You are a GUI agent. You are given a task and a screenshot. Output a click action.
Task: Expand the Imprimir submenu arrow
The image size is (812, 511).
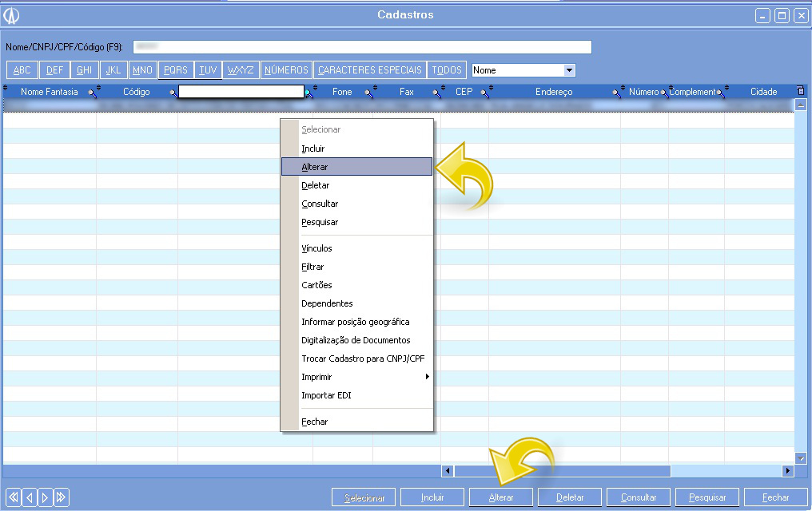point(427,377)
